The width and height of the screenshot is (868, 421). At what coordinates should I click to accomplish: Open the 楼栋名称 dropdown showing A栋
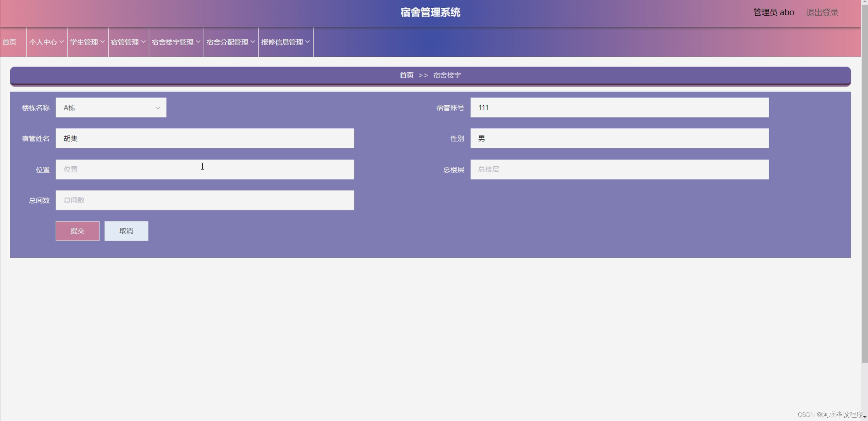pyautogui.click(x=111, y=108)
